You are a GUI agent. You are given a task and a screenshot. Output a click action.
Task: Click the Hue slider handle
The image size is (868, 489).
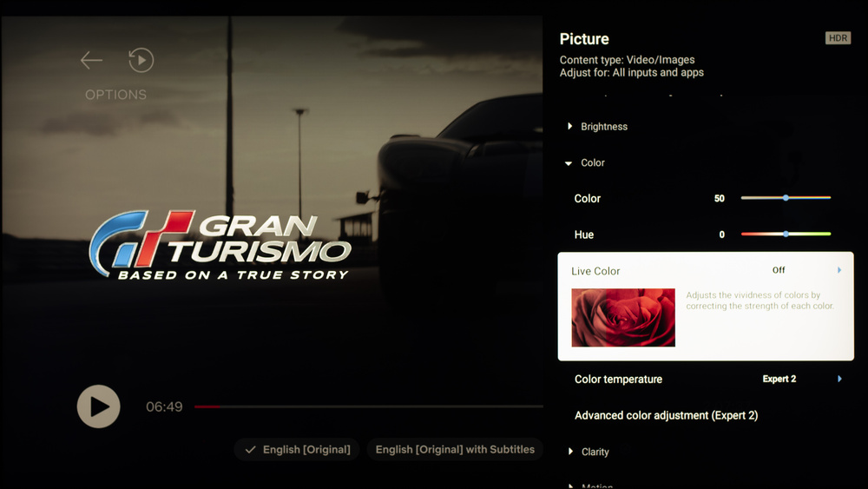click(786, 235)
